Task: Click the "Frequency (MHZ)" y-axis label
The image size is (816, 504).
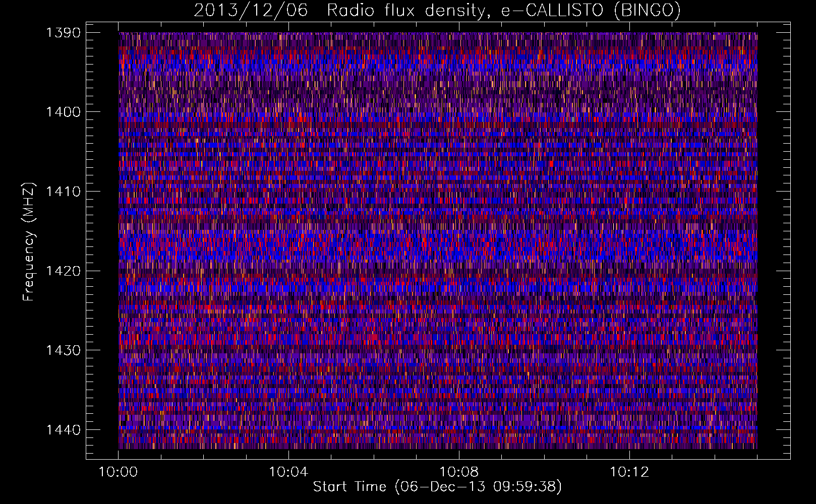Action: (x=29, y=242)
